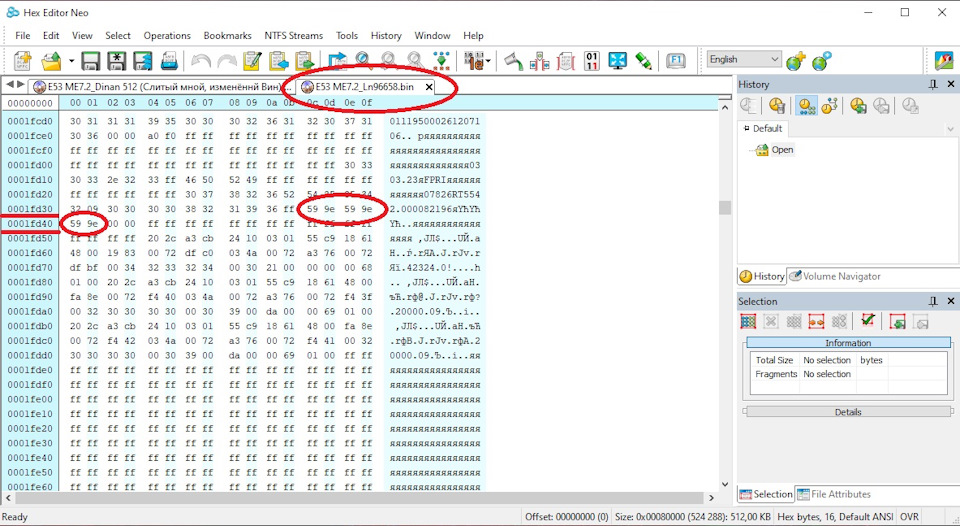Click the Go To offset arrow icon
This screenshot has height=526, width=960.
pos(337,61)
